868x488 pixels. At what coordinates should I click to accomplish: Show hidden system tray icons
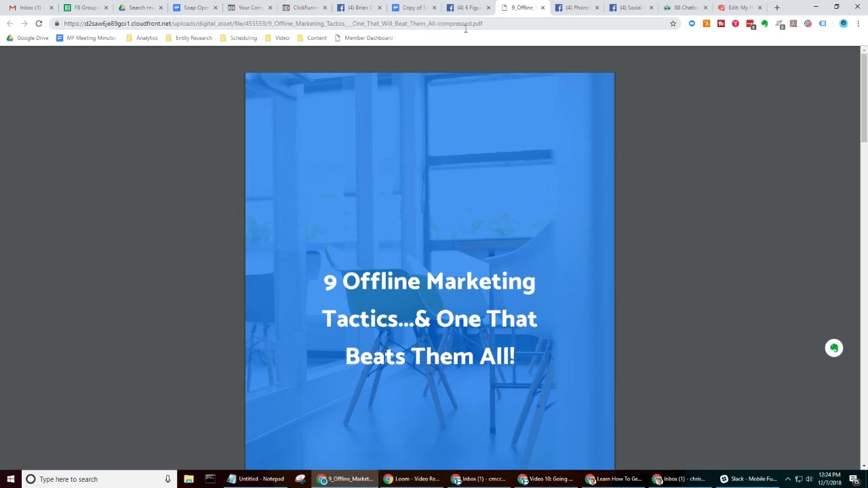pyautogui.click(x=787, y=479)
